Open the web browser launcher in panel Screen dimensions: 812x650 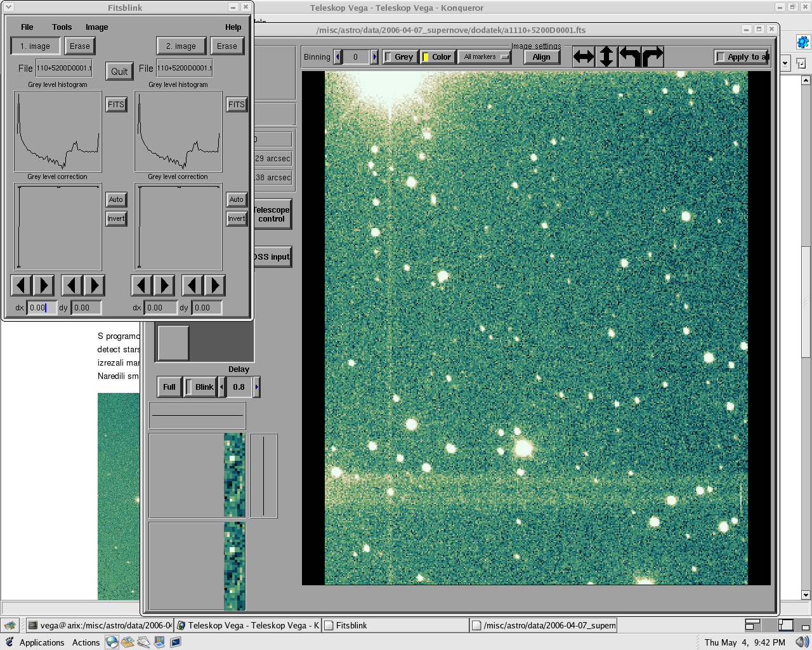pyautogui.click(x=112, y=642)
